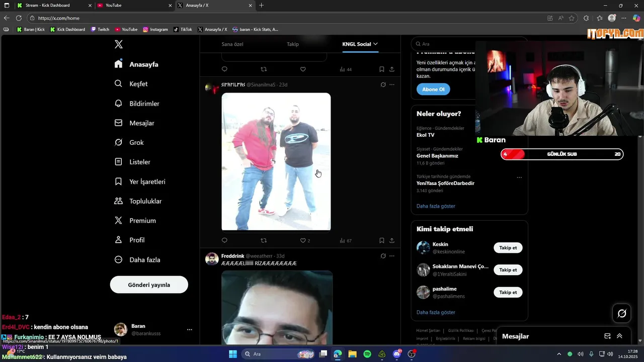Open the Mesajlar envelope icon

click(x=118, y=123)
